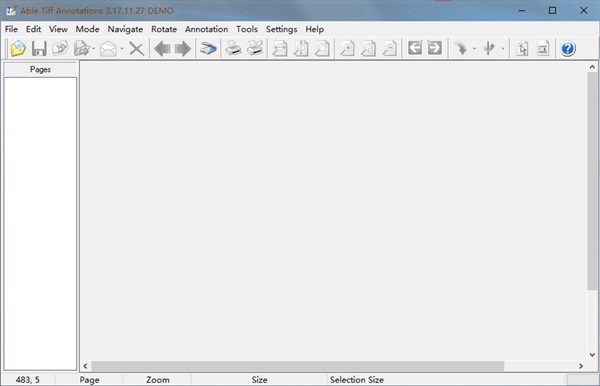The image size is (600, 386).
Task: Expand the dropdown arrow beside the export icon
Action: coord(93,49)
